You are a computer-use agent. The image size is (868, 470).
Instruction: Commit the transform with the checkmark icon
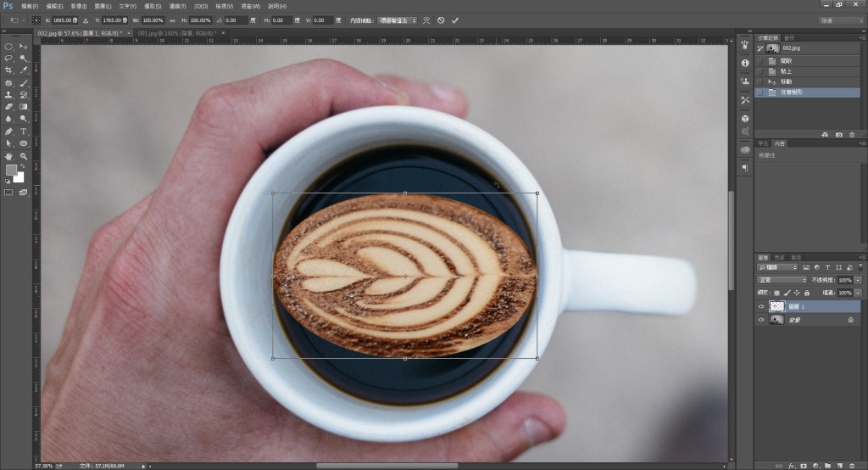coord(455,20)
